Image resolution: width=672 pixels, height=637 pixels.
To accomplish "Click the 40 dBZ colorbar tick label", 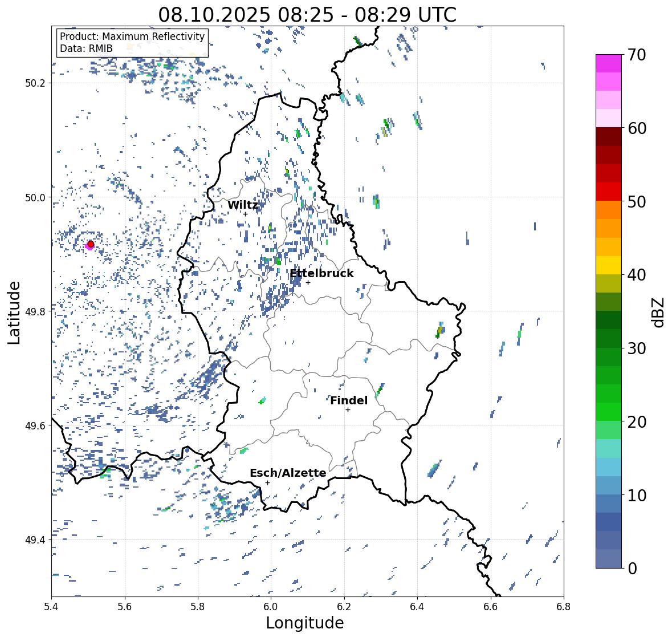I will pos(637,275).
